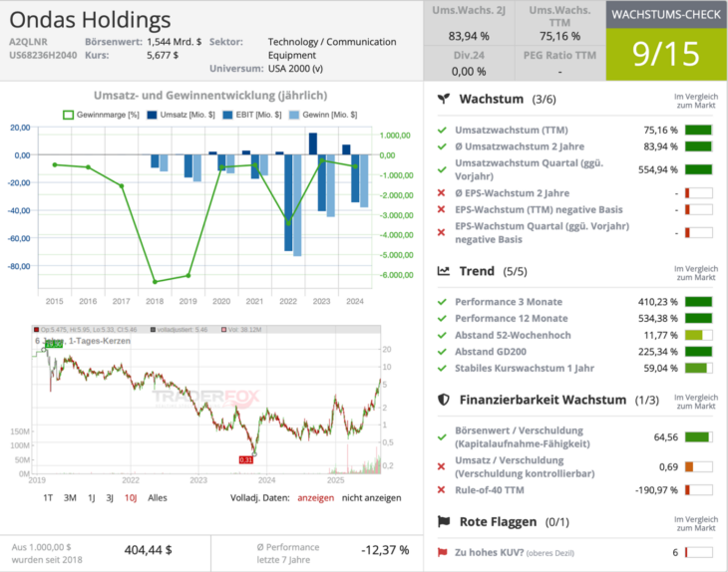The image size is (728, 572).
Task: Click the checkmark beside Stabiles Kurswachstum 1 Jahr
Action: [x=442, y=369]
